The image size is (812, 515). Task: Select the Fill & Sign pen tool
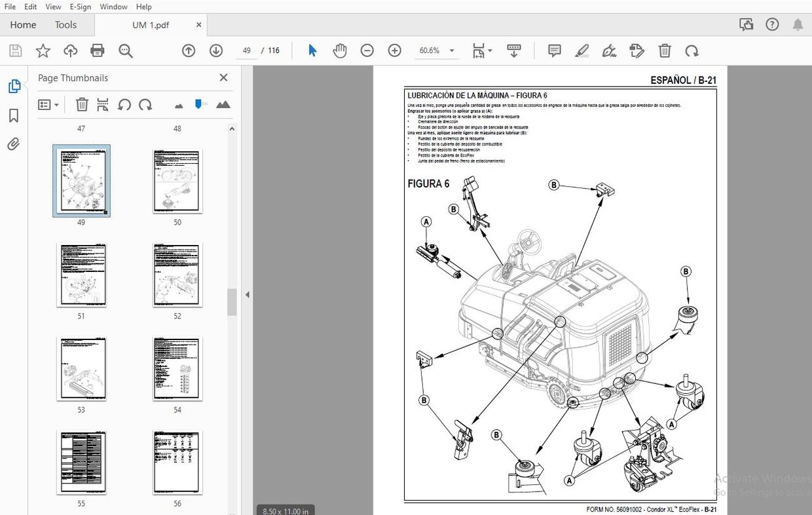609,50
